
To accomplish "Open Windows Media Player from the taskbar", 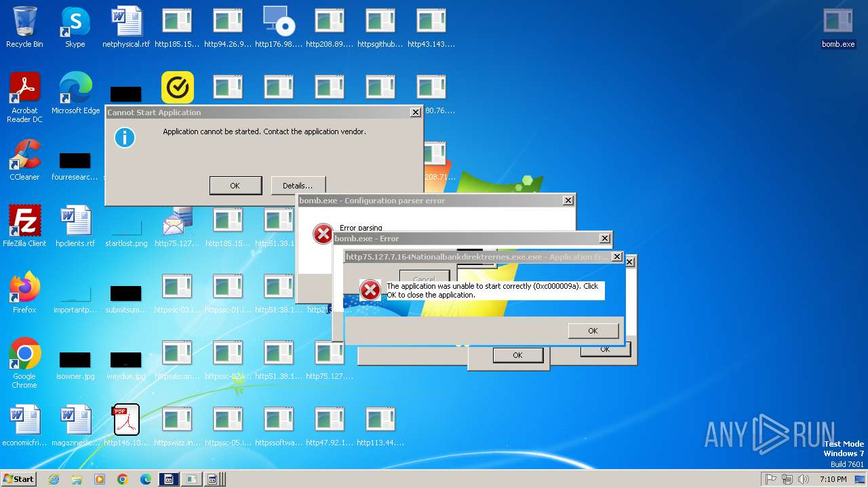I will (x=100, y=479).
